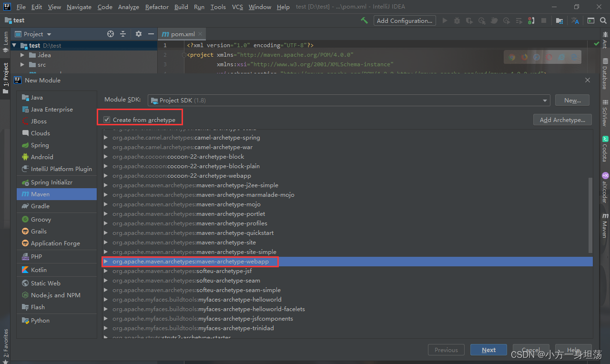Image resolution: width=610 pixels, height=364 pixels.
Task: Open the Database tool window sidebar
Action: [605, 74]
